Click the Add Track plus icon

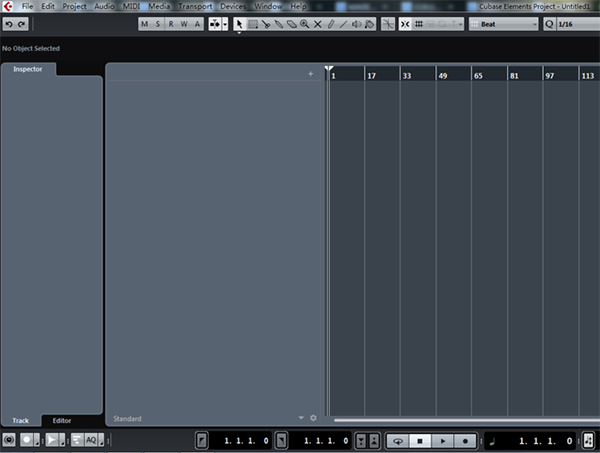(310, 74)
